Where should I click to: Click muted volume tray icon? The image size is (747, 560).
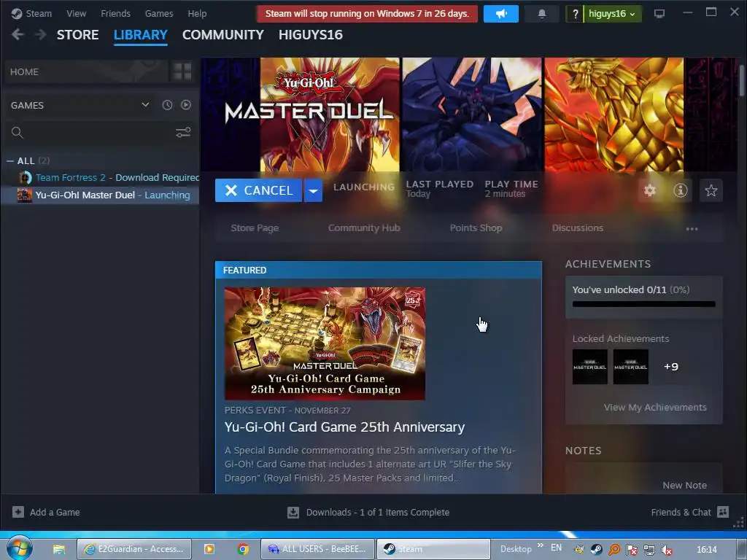[667, 550]
